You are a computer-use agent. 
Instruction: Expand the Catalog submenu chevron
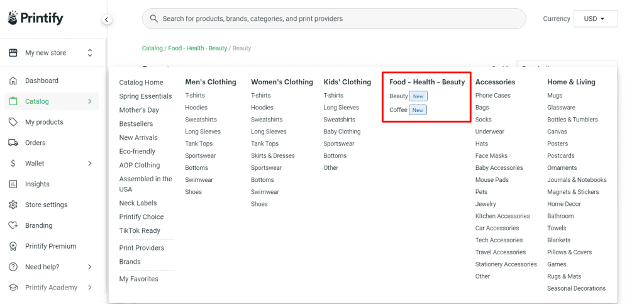[x=90, y=101]
